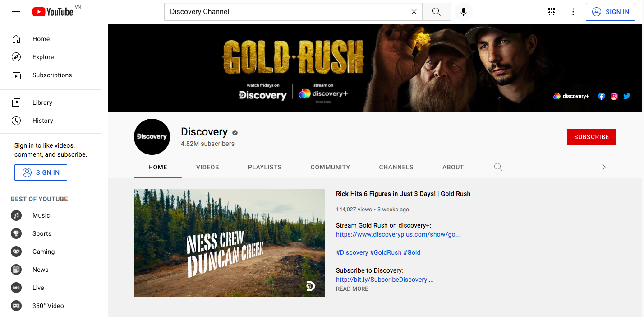
Task: Search within the Discovery channel
Action: tap(498, 167)
